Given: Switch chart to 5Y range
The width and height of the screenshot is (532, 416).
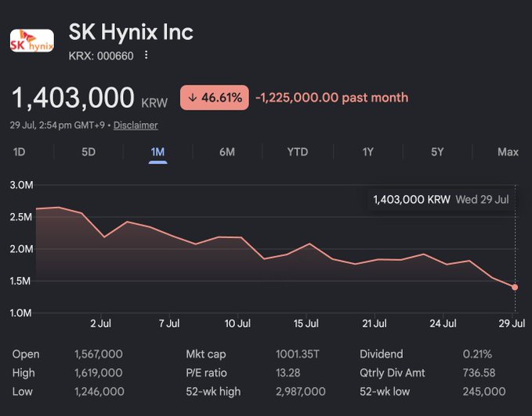Looking at the screenshot, I should tap(437, 152).
